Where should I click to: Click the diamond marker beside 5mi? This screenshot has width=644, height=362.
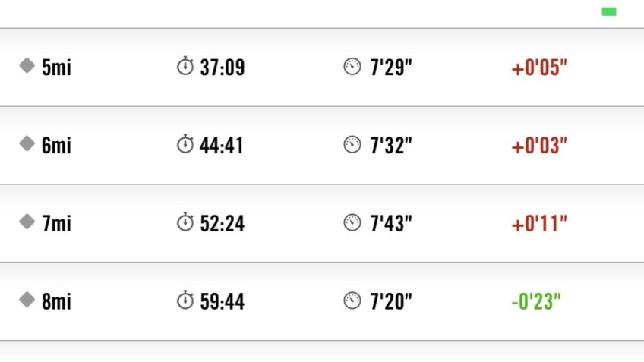(27, 66)
